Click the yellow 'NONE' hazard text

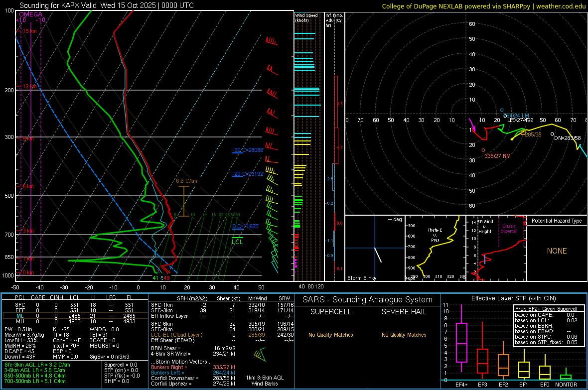[557, 251]
